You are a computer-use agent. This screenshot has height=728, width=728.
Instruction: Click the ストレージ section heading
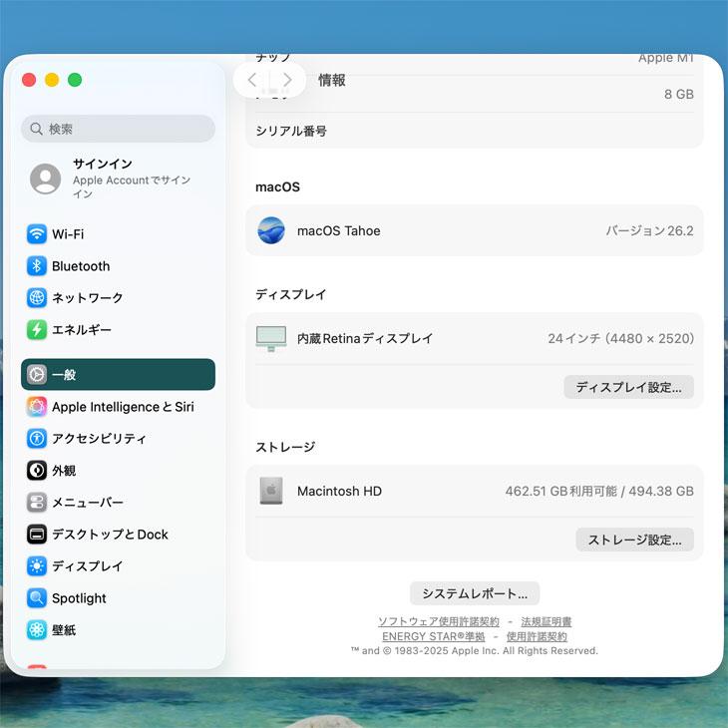click(285, 447)
